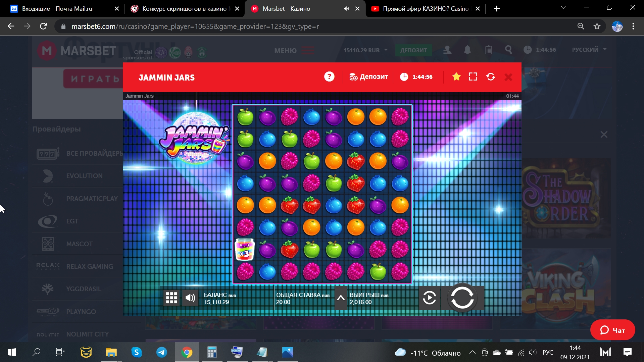Open the browser zoom magnifier icon
This screenshot has height=362, width=644.
point(581,26)
